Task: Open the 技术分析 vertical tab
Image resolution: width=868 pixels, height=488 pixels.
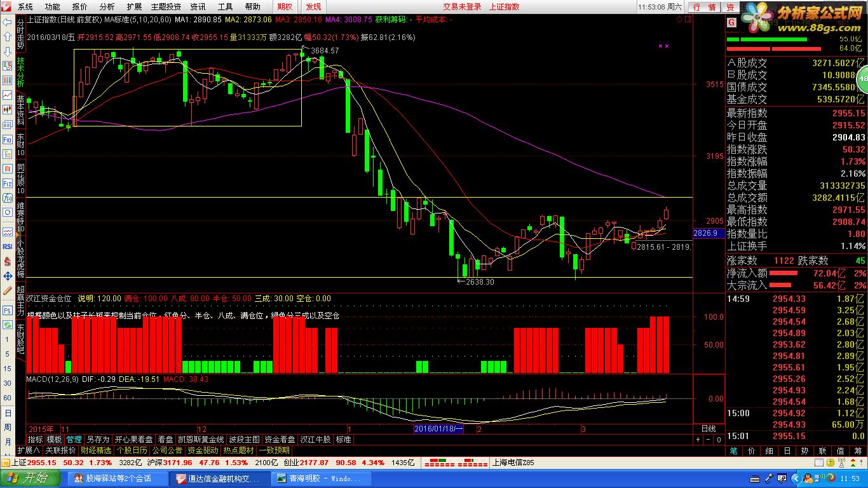Action: [20, 72]
